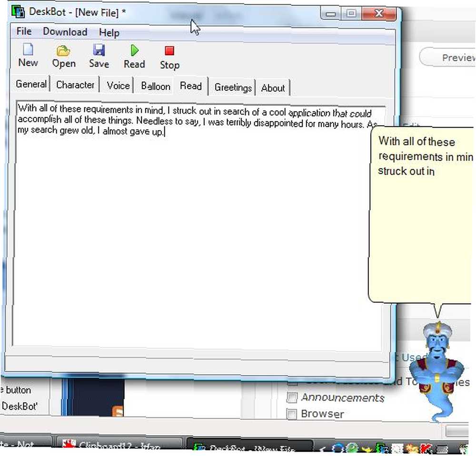
Task: Close the DeskBot window
Action: click(x=379, y=13)
